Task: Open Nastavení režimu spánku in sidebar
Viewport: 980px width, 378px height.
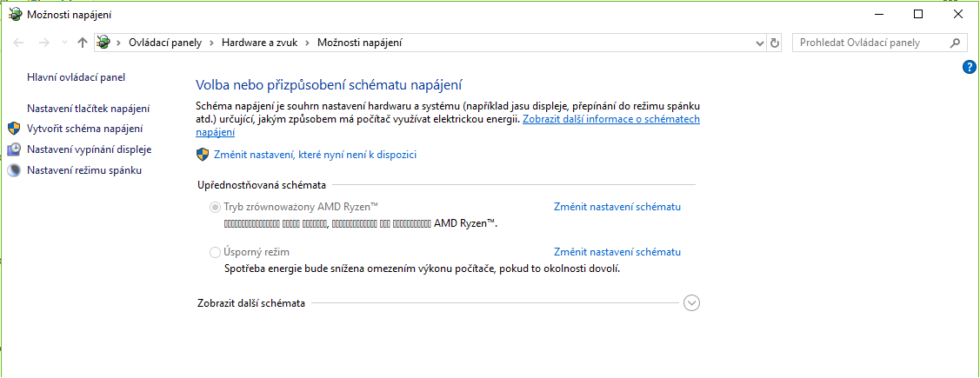Action: point(84,170)
